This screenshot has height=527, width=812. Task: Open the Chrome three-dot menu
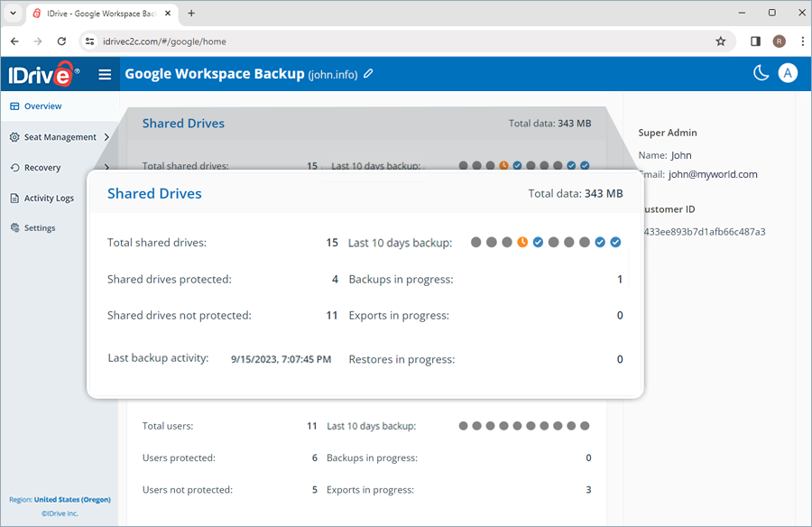coord(803,42)
